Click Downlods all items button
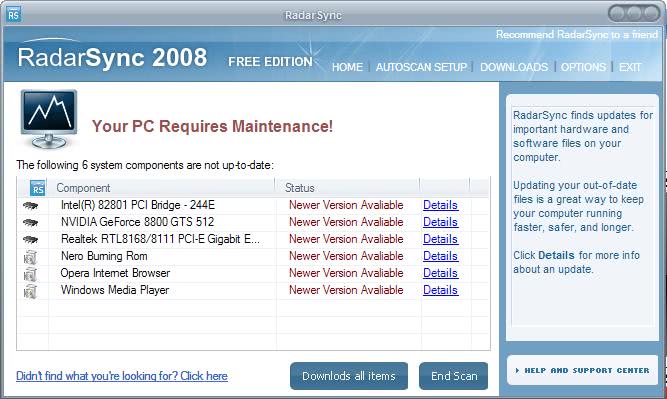The width and height of the screenshot is (667, 399). click(x=349, y=376)
